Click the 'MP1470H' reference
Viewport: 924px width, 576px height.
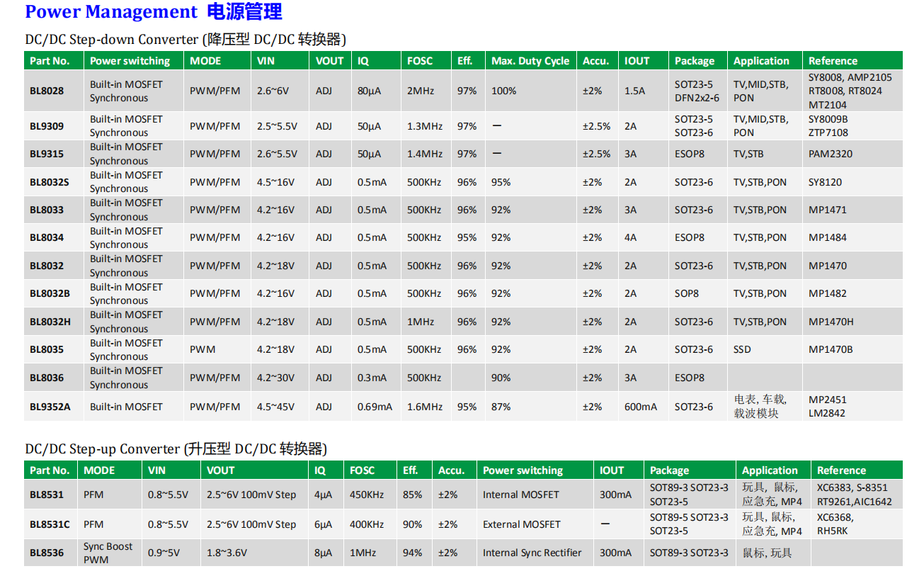(831, 322)
